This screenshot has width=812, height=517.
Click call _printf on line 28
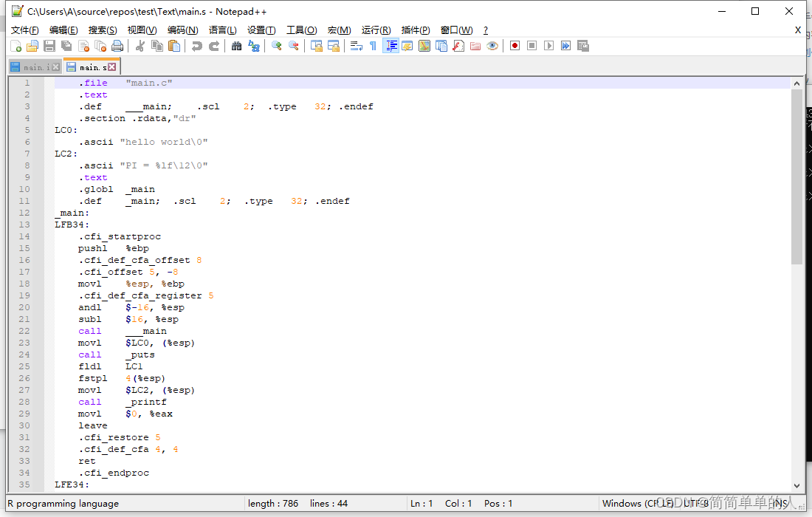123,402
